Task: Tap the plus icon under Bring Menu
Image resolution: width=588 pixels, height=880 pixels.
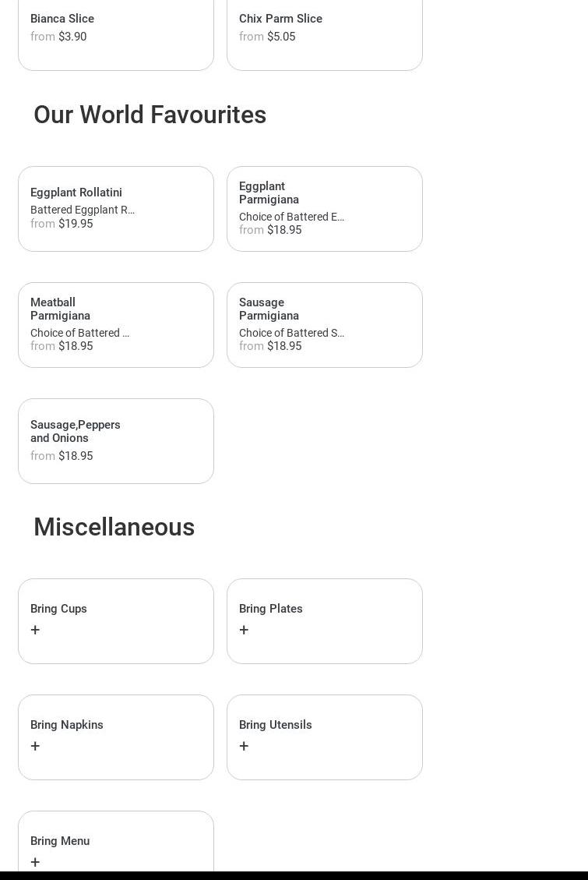Action: point(35,862)
